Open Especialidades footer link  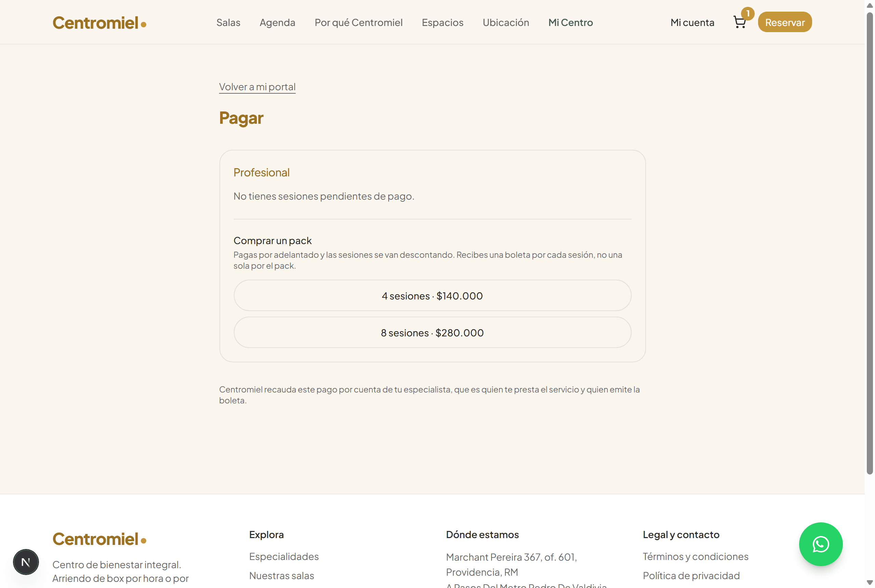coord(284,557)
